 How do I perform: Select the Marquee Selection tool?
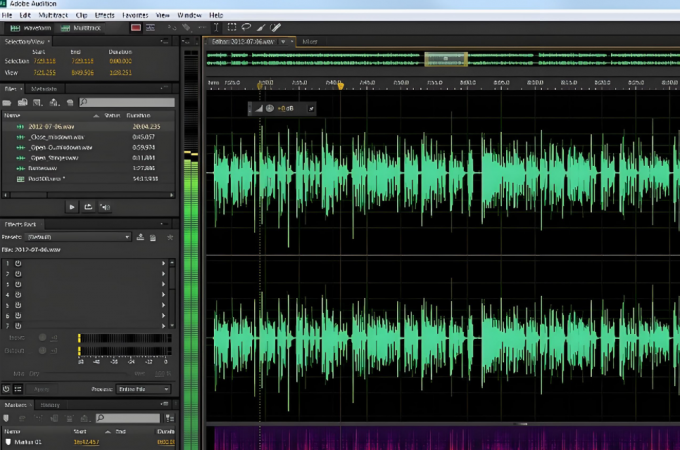(x=232, y=27)
